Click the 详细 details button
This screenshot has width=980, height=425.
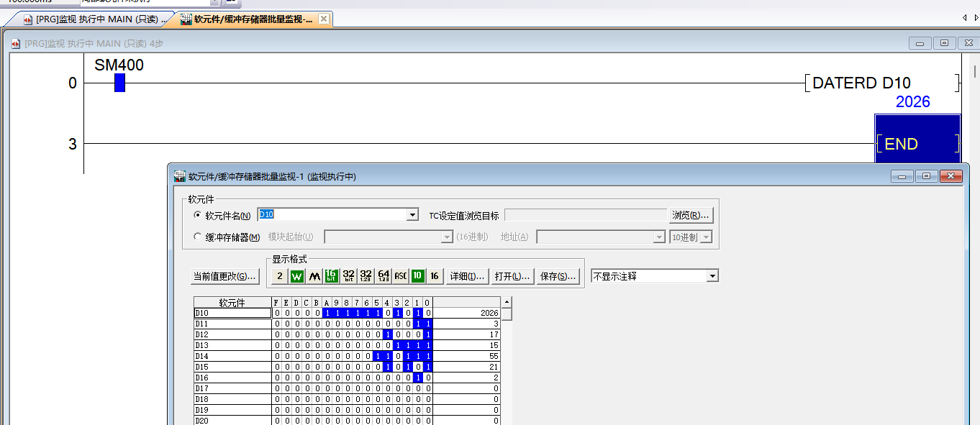click(x=467, y=276)
